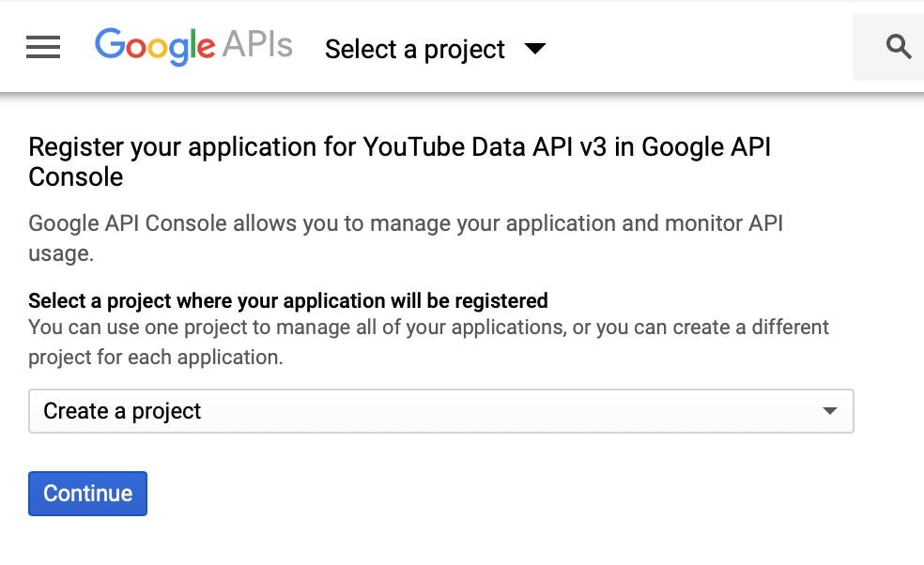Click the magnifying glass search icon
This screenshot has width=924, height=565.
coord(899,46)
